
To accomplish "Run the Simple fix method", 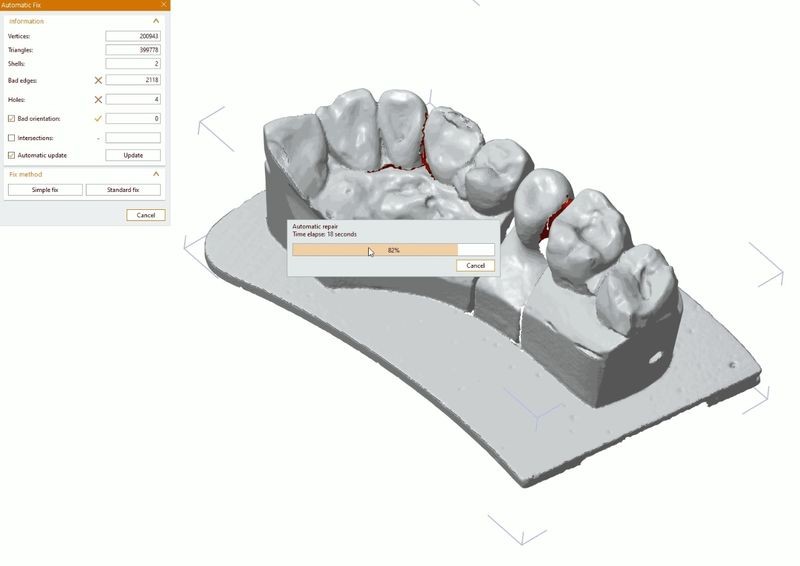I will tap(45, 190).
